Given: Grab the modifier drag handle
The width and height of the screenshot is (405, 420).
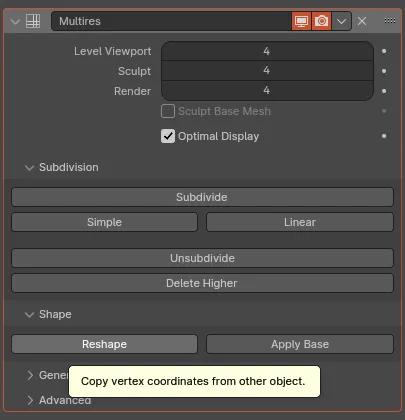Looking at the screenshot, I should 390,21.
